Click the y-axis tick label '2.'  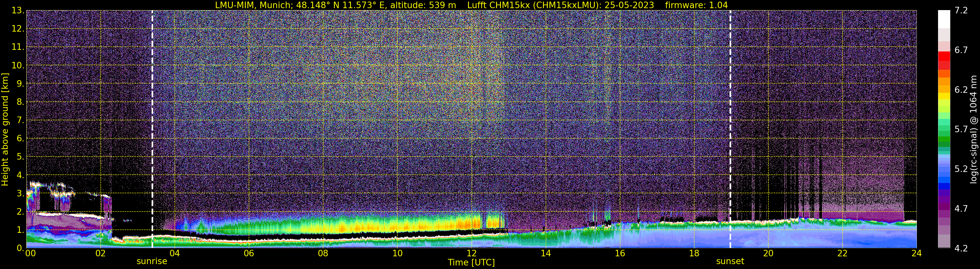click(x=20, y=211)
